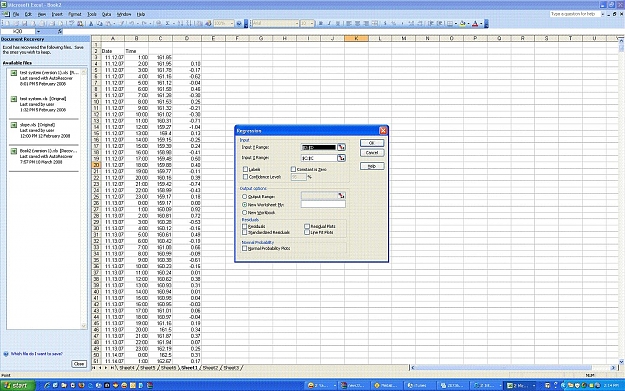625x391 pixels.
Task: Click the Sort Descending toolbar icon
Action: click(x=189, y=23)
